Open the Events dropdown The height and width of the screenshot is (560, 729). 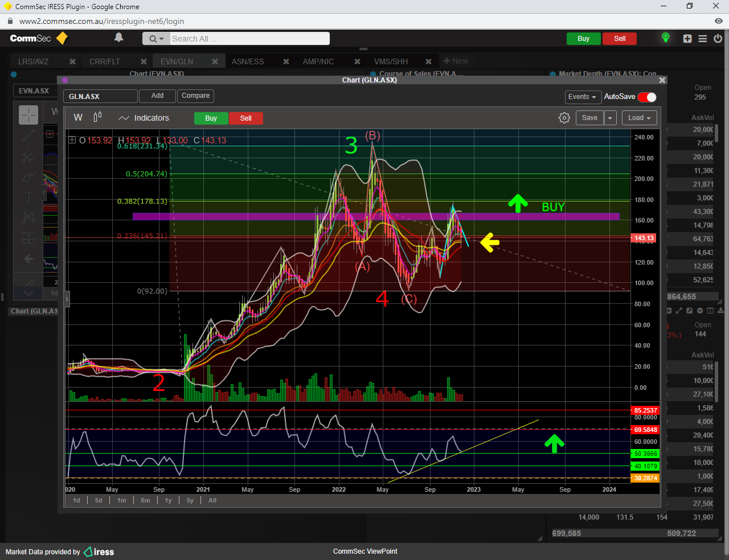(582, 97)
